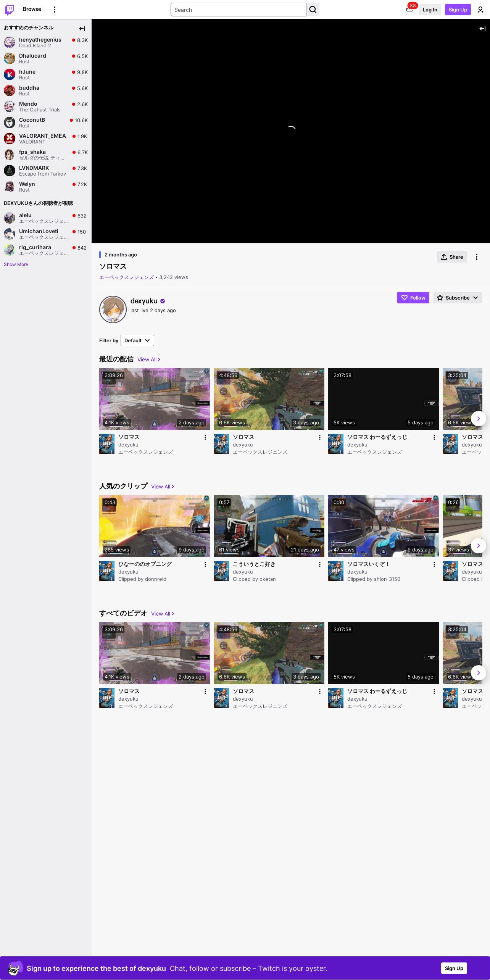The image size is (490, 980).
Task: Open the notifications inbox with 88 badge
Action: point(409,10)
